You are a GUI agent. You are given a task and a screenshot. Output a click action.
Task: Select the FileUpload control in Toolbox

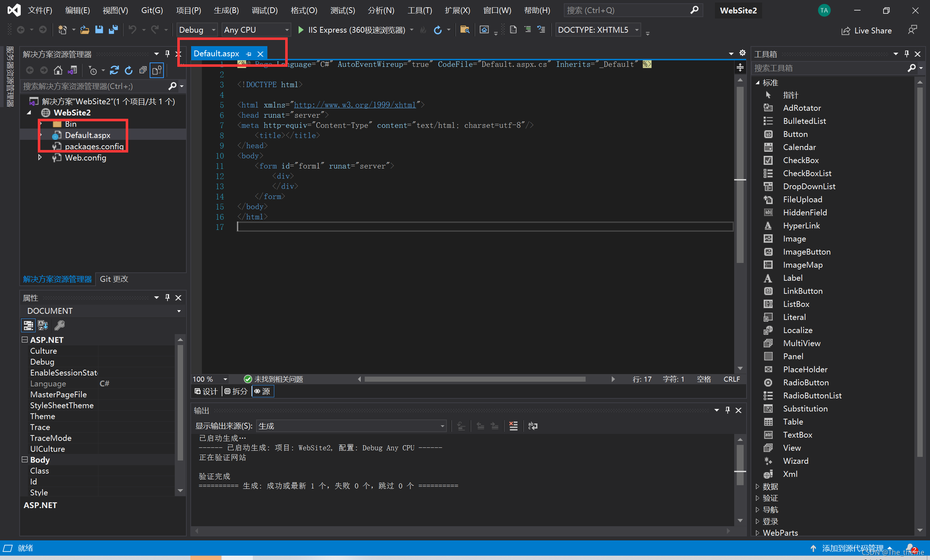[802, 200]
